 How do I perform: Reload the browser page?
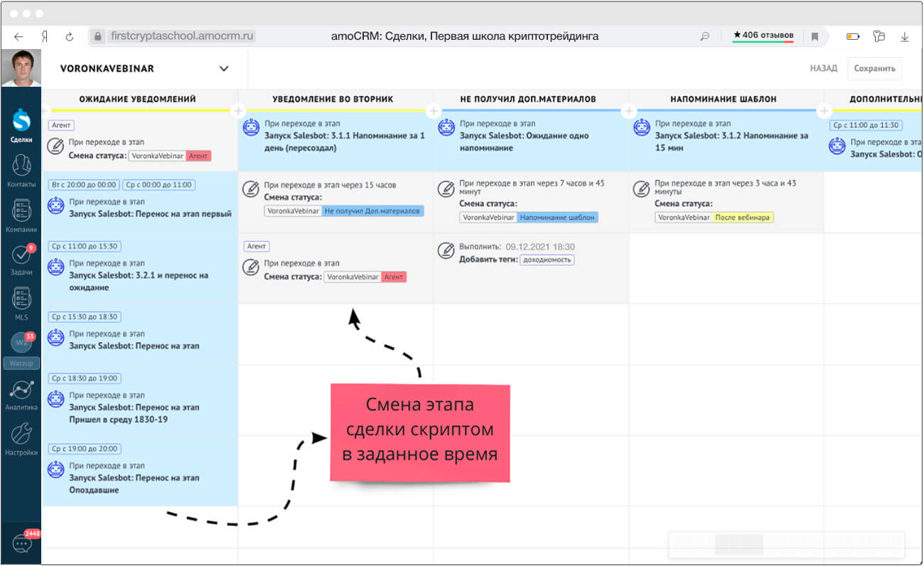(69, 36)
